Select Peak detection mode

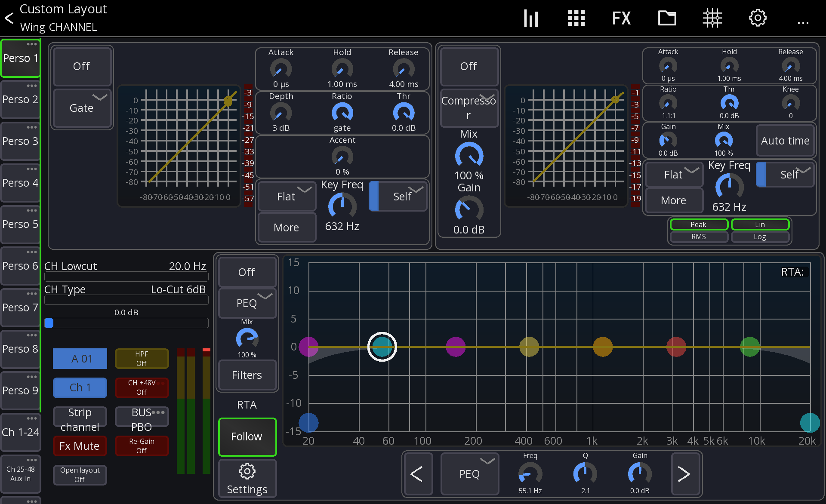(x=698, y=224)
